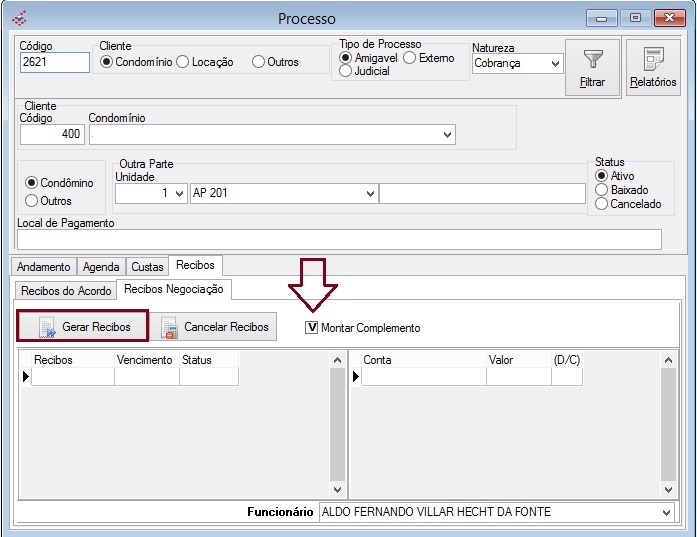This screenshot has height=537, width=697.
Task: Open the Unidade number dropdown
Action: 179,193
